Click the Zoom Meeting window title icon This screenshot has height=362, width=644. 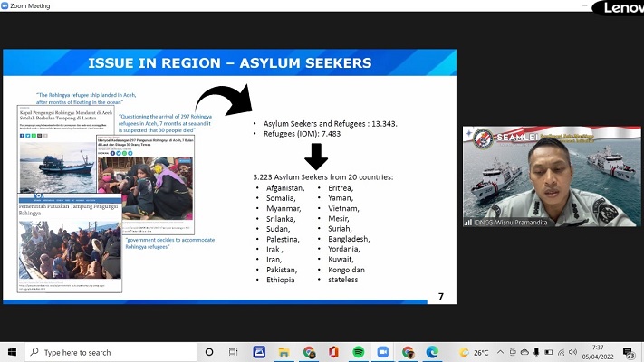pos(7,5)
